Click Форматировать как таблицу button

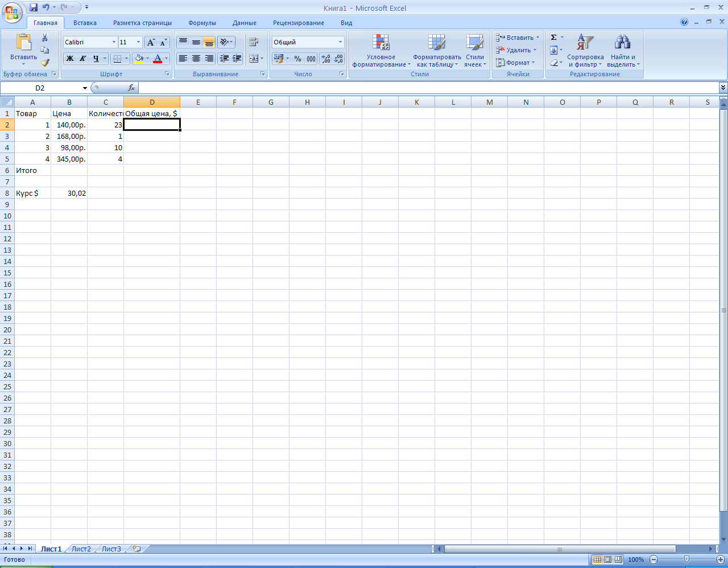(437, 51)
